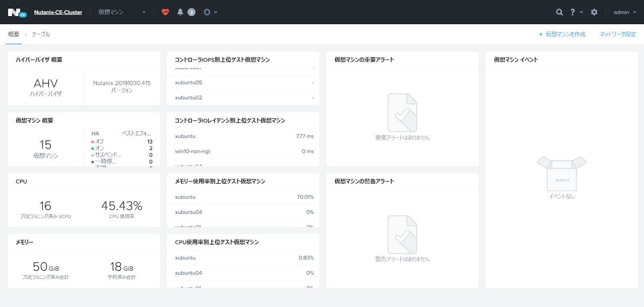The image size is (644, 307).
Task: Click the Nutanix-CE-Cluster link
Action: (58, 12)
